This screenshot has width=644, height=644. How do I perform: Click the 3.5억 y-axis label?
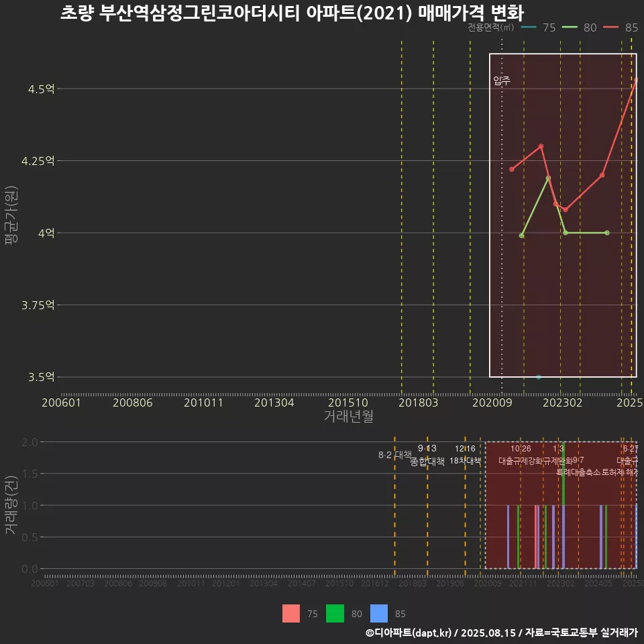41,377
